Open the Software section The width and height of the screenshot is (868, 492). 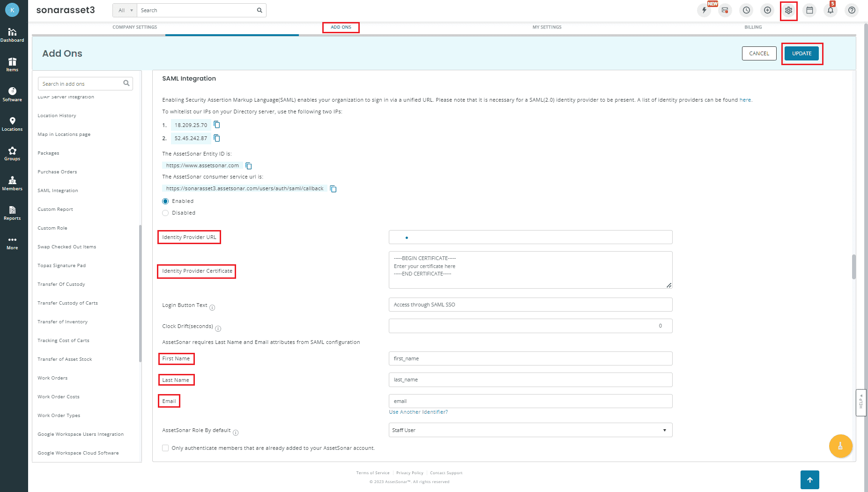pos(12,94)
